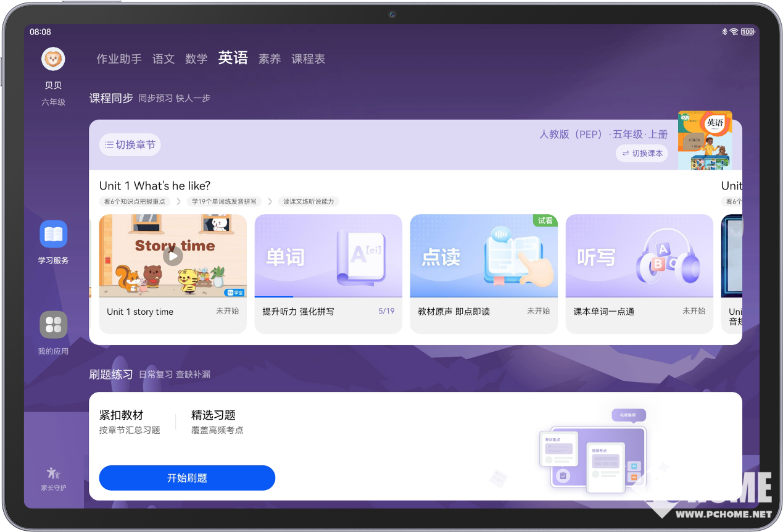Open 家长守护 parental guard icon
Screen dimensions: 783x532
click(x=53, y=474)
